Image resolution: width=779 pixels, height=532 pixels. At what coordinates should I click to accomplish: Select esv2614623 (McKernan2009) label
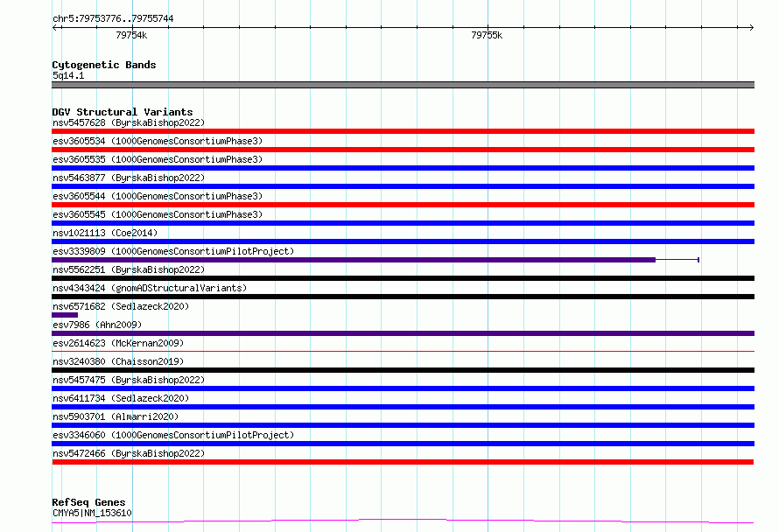coord(118,343)
